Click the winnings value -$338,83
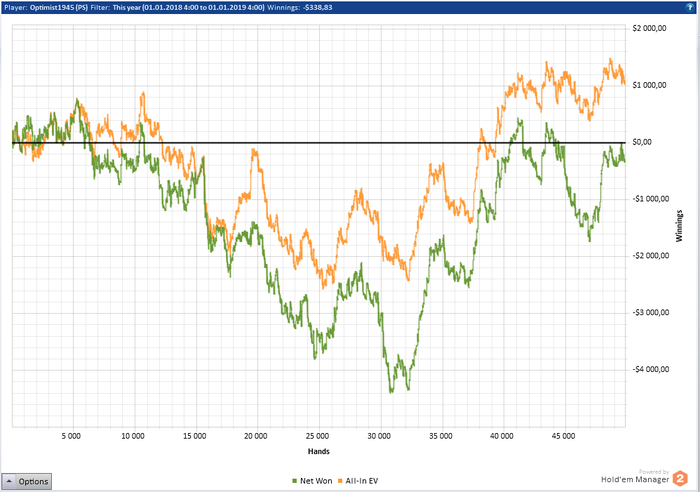Viewport: 700px width, 492px height. [x=317, y=8]
